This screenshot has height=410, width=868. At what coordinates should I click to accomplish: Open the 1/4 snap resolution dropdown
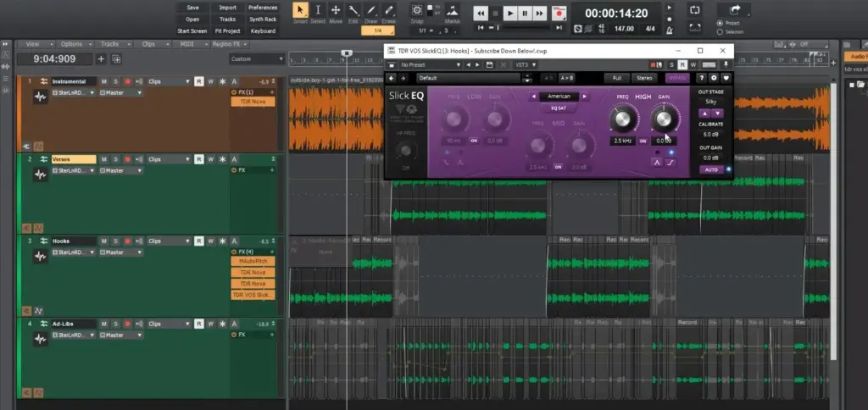(377, 31)
